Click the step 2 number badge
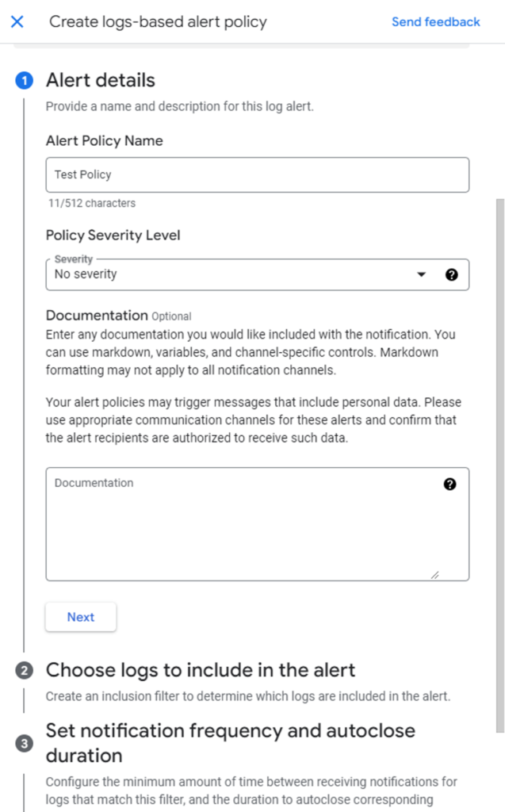This screenshot has width=505, height=812. [x=25, y=671]
